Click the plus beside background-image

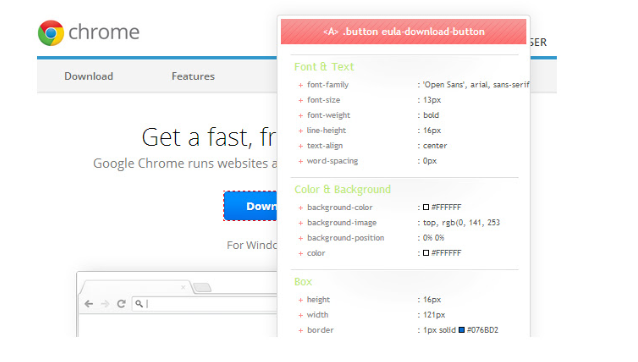click(300, 223)
